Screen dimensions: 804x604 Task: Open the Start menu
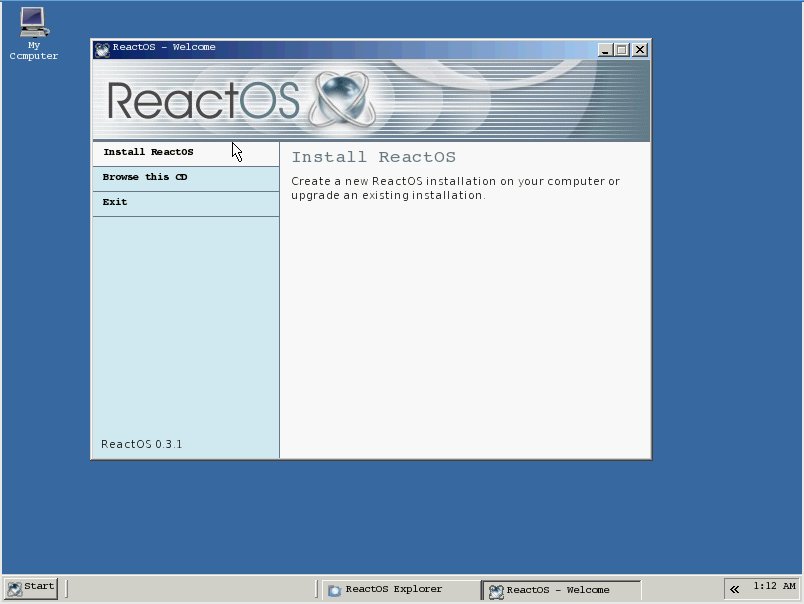(31, 587)
